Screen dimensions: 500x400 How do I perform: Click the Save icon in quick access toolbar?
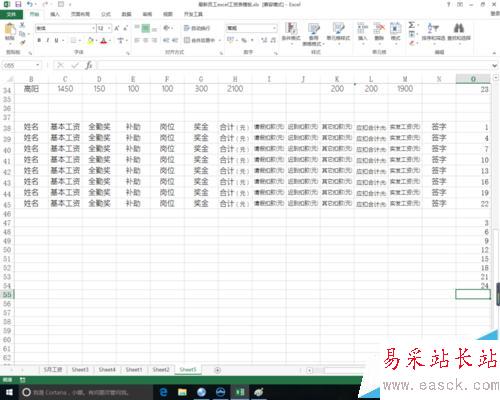pos(18,4)
